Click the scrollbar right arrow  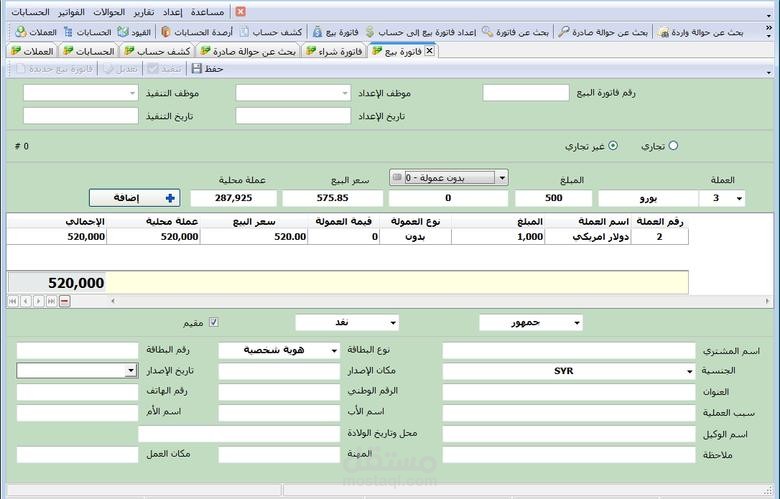767,301
